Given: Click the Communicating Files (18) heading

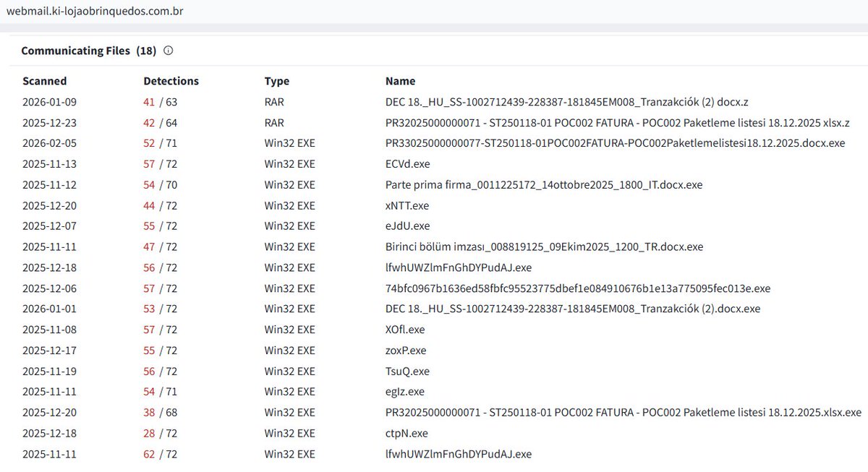Looking at the screenshot, I should [89, 51].
